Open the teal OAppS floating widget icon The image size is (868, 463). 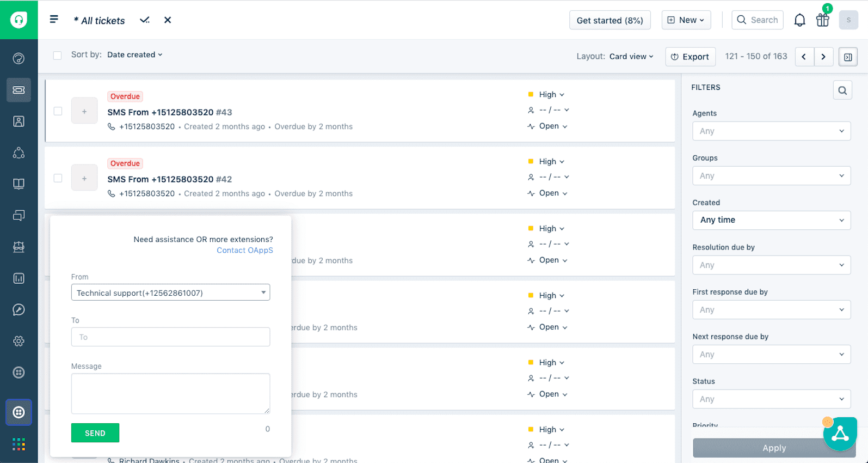[x=840, y=434]
